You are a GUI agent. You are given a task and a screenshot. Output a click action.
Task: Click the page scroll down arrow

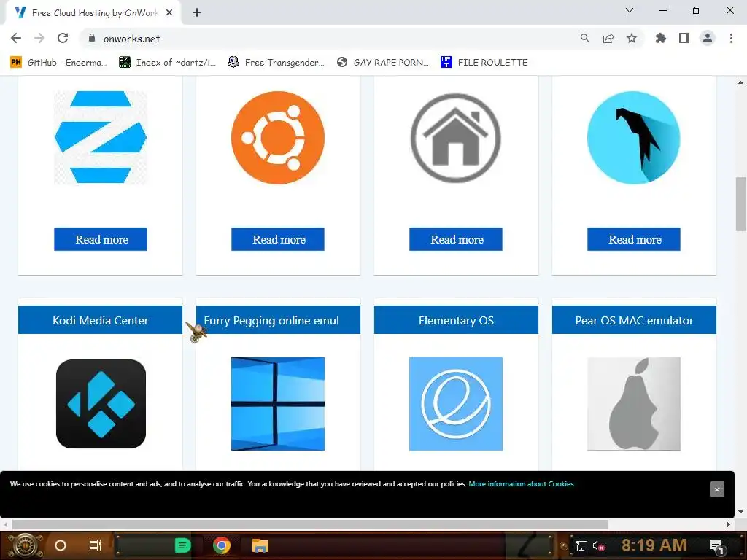click(x=740, y=513)
